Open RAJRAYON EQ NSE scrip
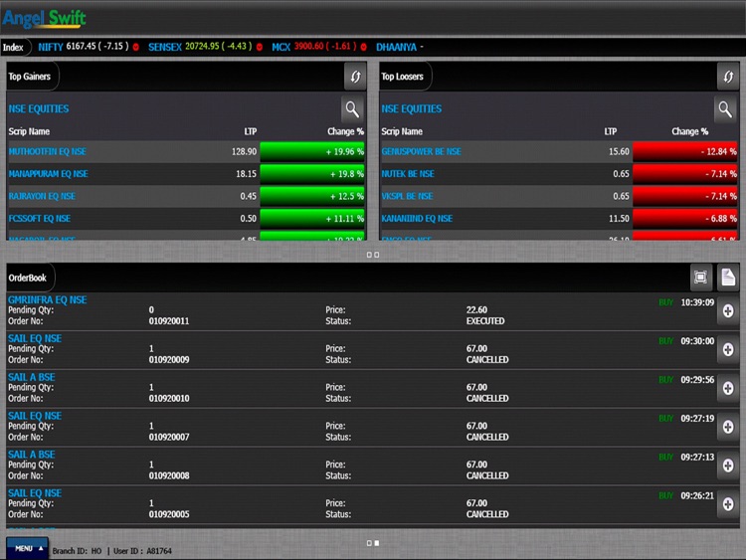The width and height of the screenshot is (746, 560). [42, 196]
